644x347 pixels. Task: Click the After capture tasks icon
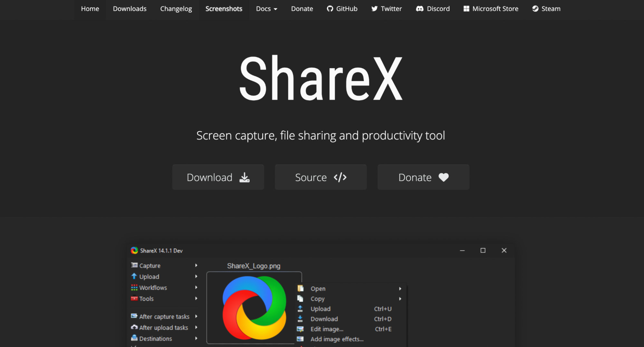tap(134, 316)
